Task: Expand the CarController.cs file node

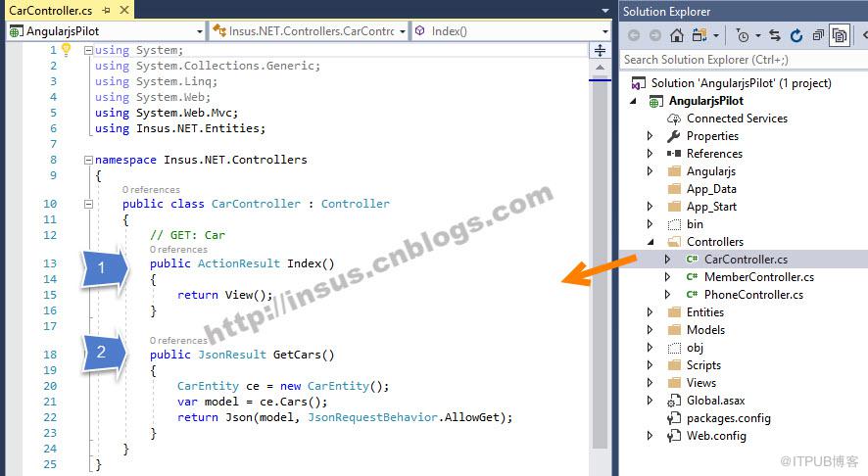Action: [667, 259]
